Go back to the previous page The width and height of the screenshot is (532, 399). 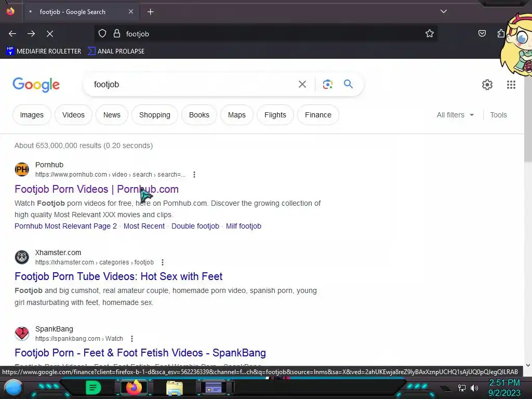click(x=12, y=34)
